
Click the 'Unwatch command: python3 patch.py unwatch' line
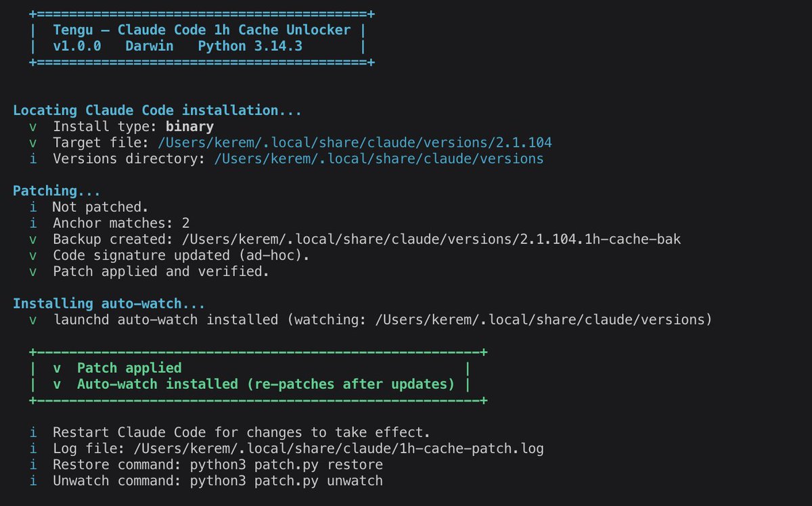[218, 481]
